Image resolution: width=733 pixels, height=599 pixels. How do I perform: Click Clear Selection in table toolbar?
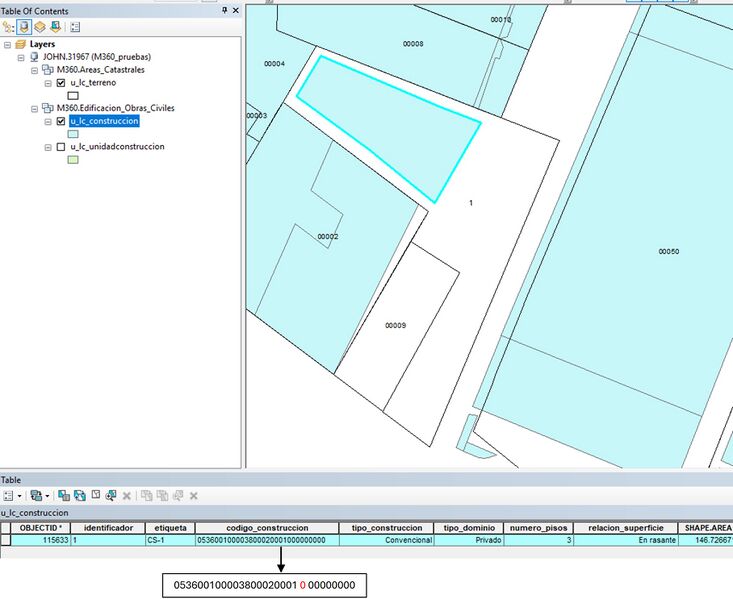[96, 495]
